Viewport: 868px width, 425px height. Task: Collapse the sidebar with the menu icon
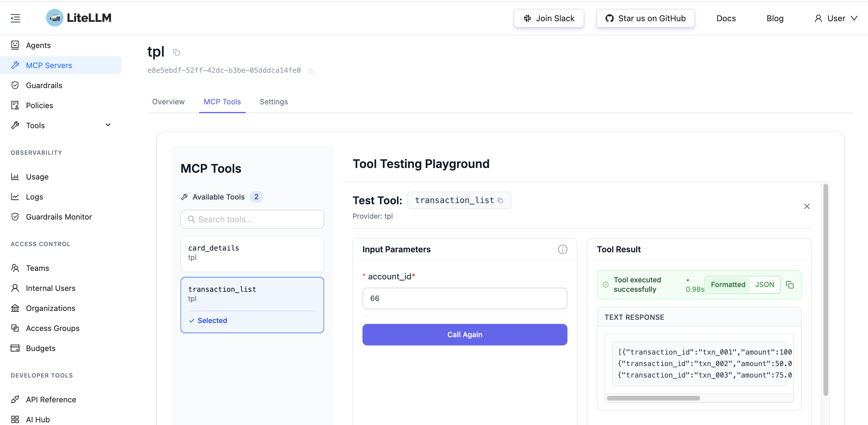[15, 18]
